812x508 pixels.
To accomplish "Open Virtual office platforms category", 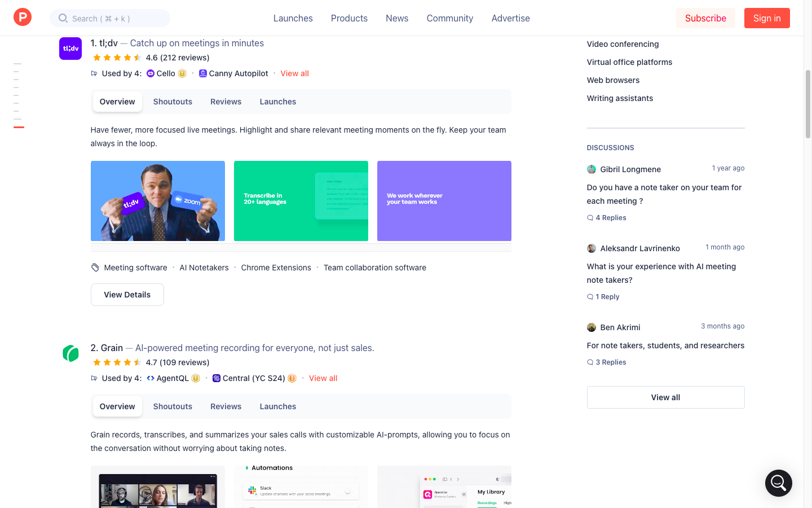I will 629,62.
